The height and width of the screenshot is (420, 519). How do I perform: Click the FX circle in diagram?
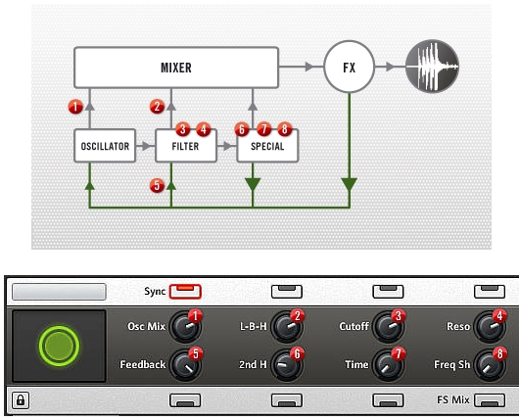pyautogui.click(x=349, y=67)
